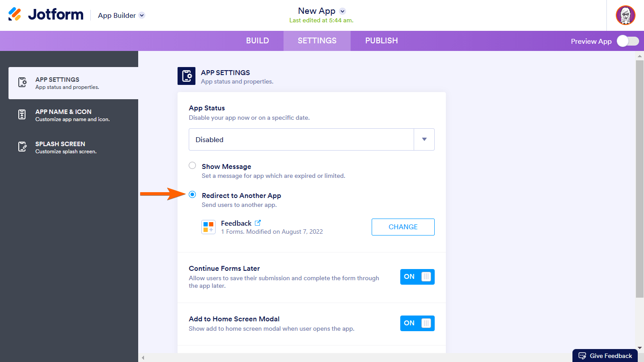The image size is (644, 362).
Task: Click the Jotform logo icon
Action: [15, 14]
